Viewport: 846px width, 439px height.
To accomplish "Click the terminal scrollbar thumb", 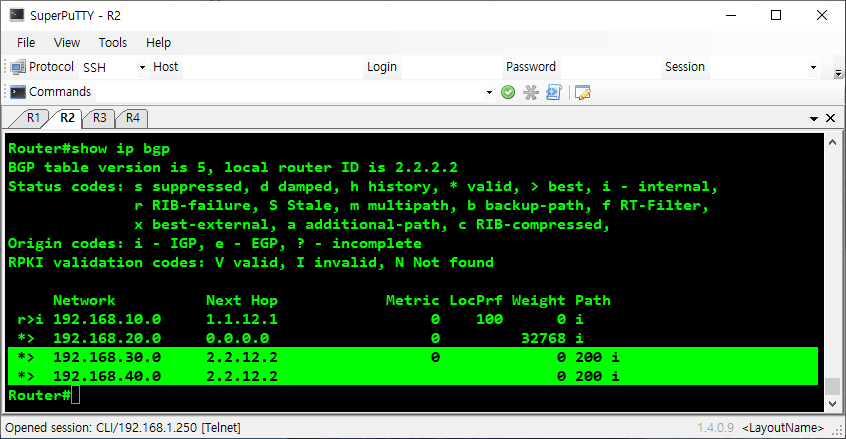I will (833, 387).
